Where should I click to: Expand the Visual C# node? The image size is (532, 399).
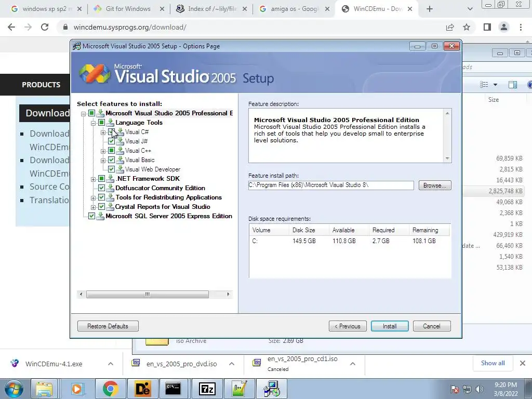[103, 132]
